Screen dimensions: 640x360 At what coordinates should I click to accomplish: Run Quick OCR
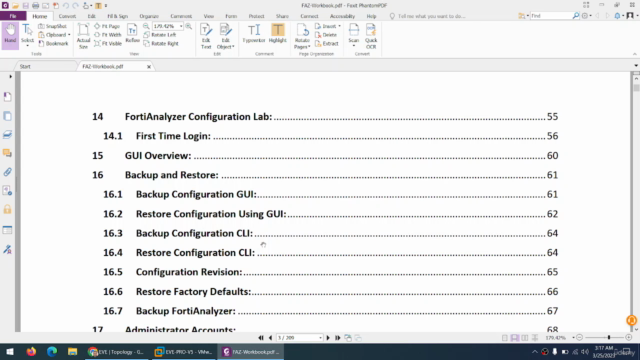[x=371, y=36]
